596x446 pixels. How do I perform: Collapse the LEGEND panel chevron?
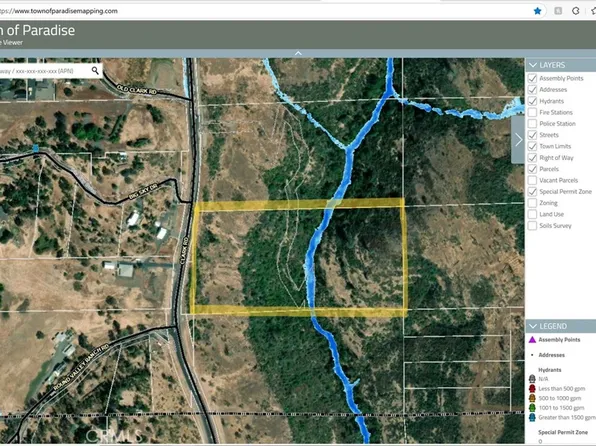533,326
